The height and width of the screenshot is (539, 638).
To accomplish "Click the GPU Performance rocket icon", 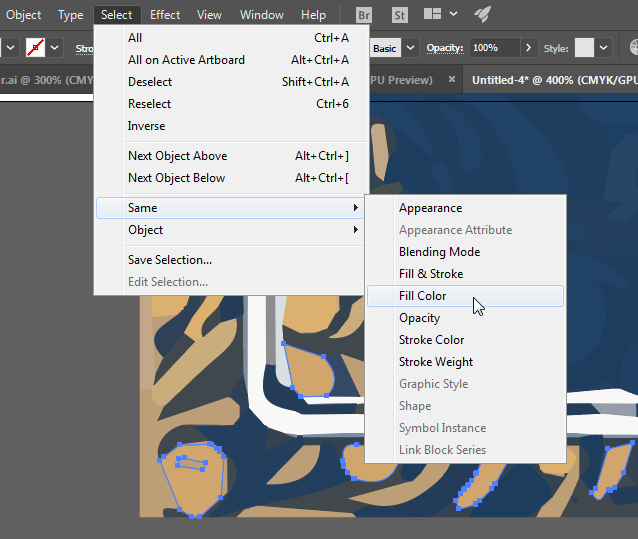I will pyautogui.click(x=483, y=15).
